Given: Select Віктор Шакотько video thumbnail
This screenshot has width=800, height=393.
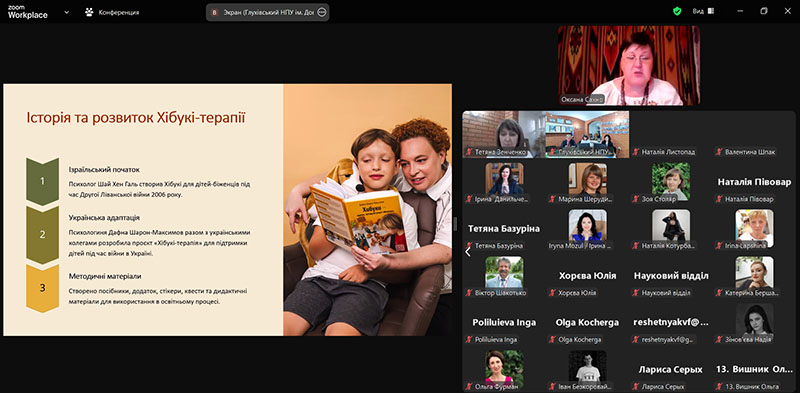Looking at the screenshot, I should tap(504, 273).
